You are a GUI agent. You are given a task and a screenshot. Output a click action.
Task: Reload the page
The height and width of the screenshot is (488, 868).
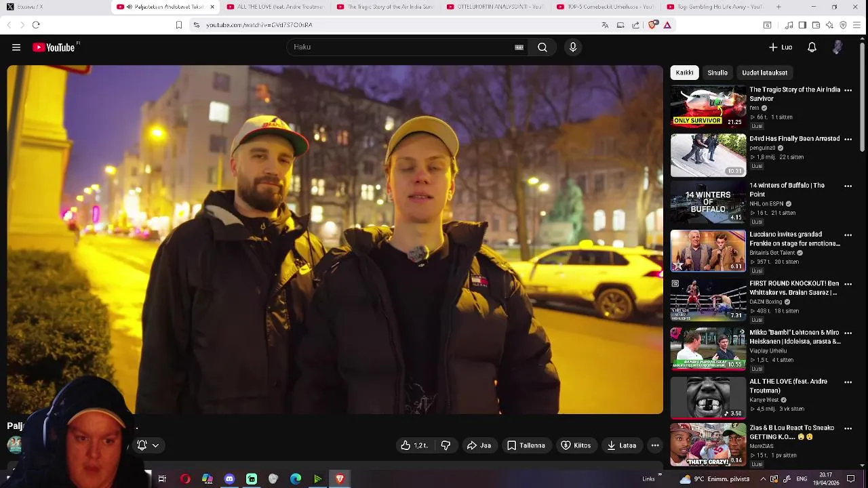[36, 25]
